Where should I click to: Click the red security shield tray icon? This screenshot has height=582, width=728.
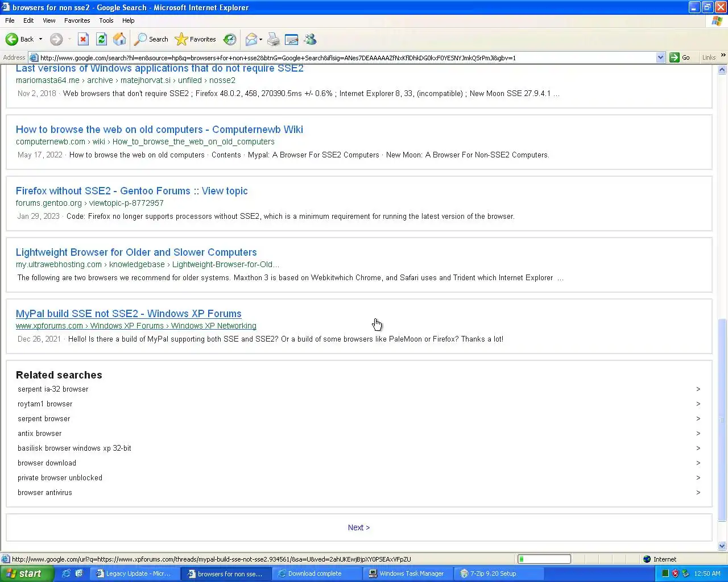click(675, 573)
